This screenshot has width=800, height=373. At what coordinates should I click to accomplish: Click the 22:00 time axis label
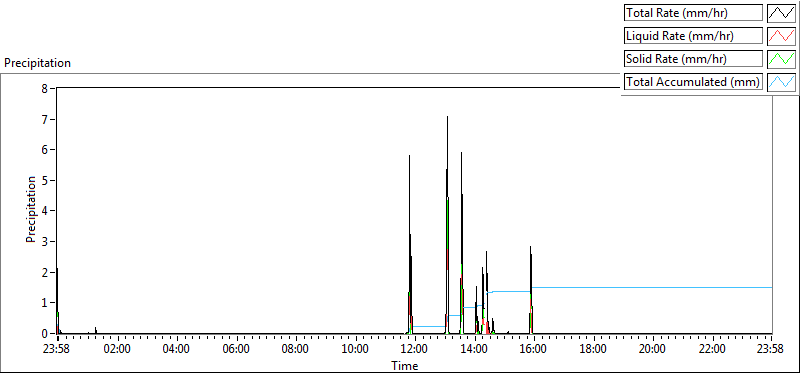[x=712, y=350]
